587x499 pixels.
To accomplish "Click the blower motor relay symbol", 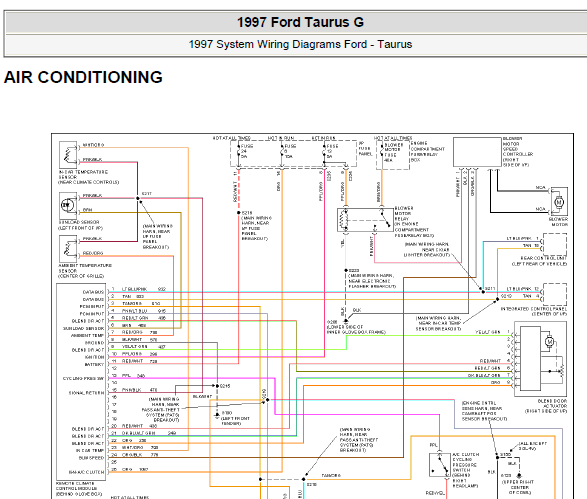I will click(365, 220).
